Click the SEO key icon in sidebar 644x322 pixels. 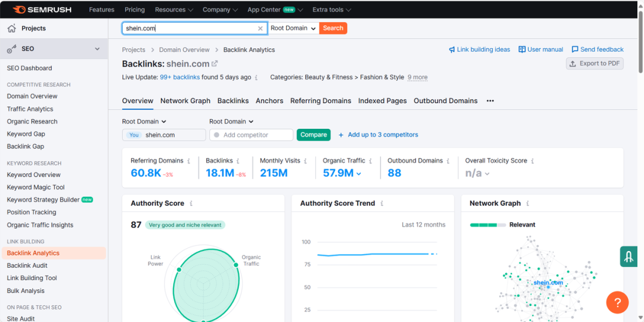[x=11, y=49]
